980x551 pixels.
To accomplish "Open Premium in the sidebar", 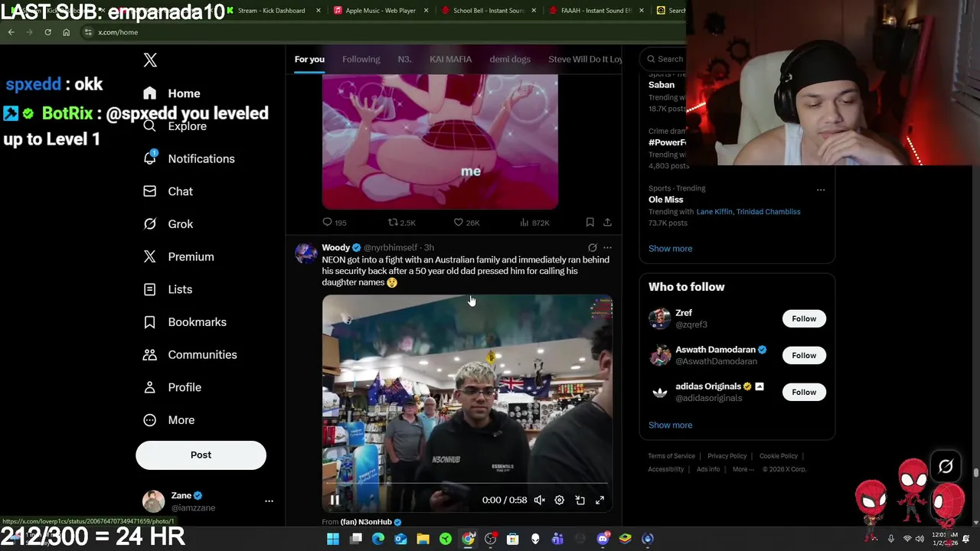I will (178, 256).
